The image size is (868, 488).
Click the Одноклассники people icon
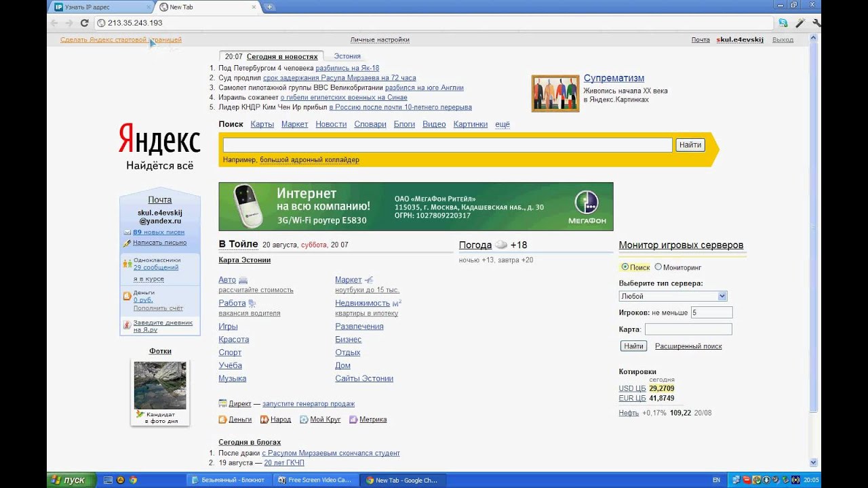[x=127, y=264]
